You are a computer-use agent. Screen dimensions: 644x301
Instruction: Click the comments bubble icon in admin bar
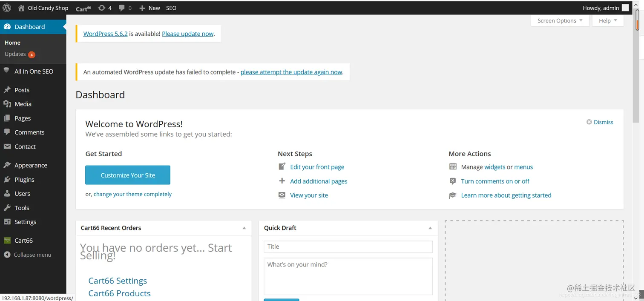122,8
